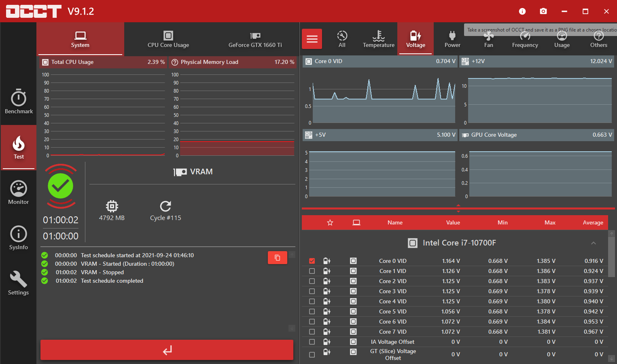617x364 pixels.
Task: Click the monitor column header icon
Action: tap(356, 222)
